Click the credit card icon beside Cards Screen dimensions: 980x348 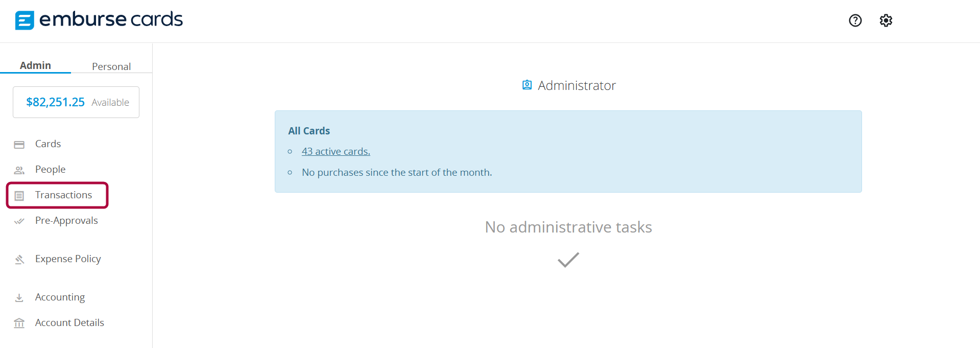pos(19,145)
